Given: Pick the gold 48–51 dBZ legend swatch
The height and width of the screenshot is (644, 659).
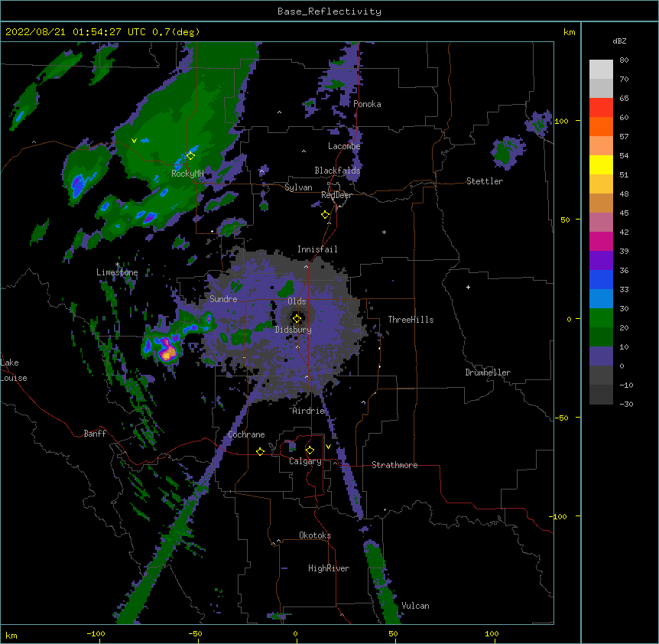Looking at the screenshot, I should (601, 184).
